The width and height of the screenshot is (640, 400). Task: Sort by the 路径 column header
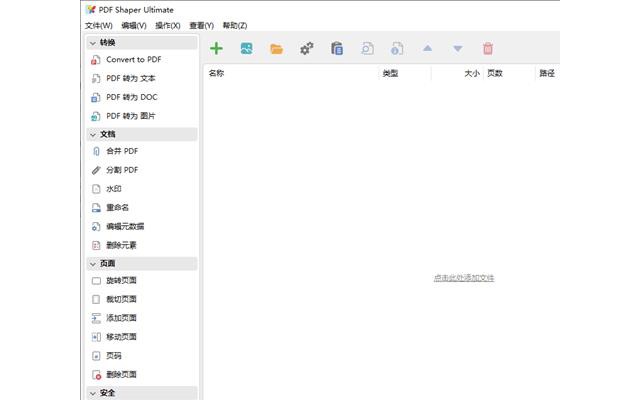pos(547,73)
